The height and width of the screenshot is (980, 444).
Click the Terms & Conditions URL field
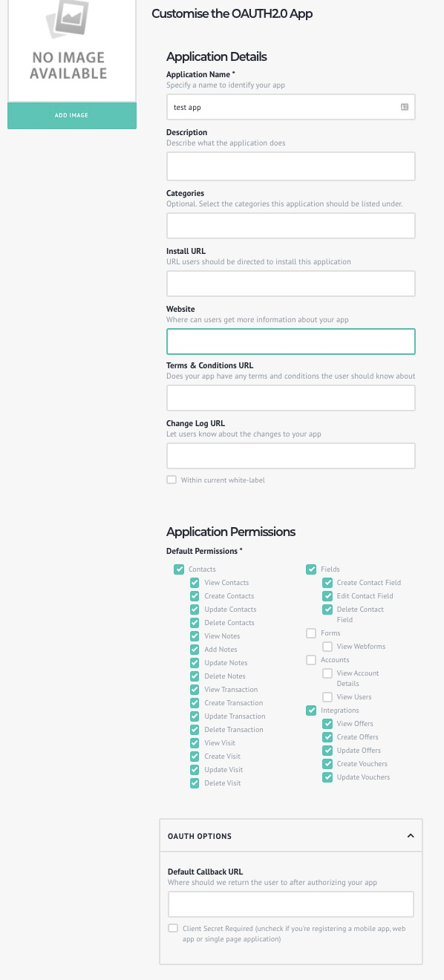click(x=290, y=398)
